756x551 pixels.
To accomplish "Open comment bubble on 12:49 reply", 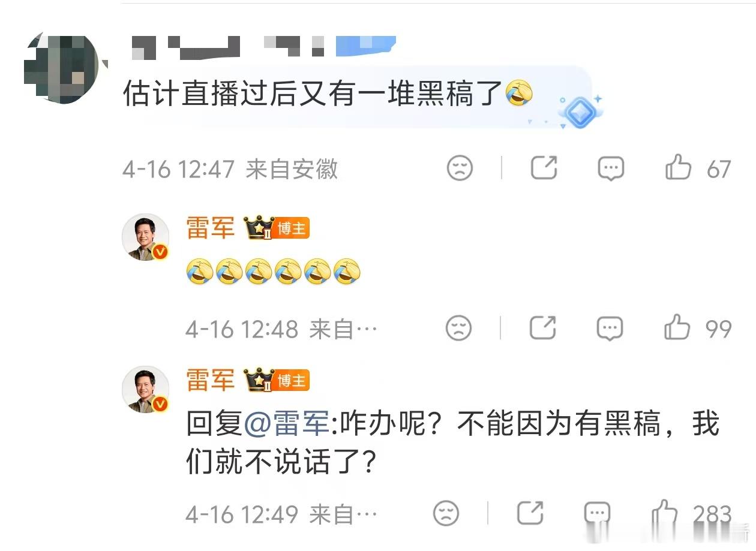I will pyautogui.click(x=597, y=513).
